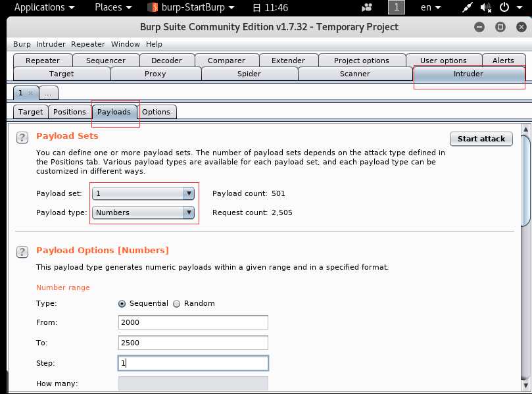Click the Step input field
This screenshot has height=394, width=532.
tap(193, 363)
